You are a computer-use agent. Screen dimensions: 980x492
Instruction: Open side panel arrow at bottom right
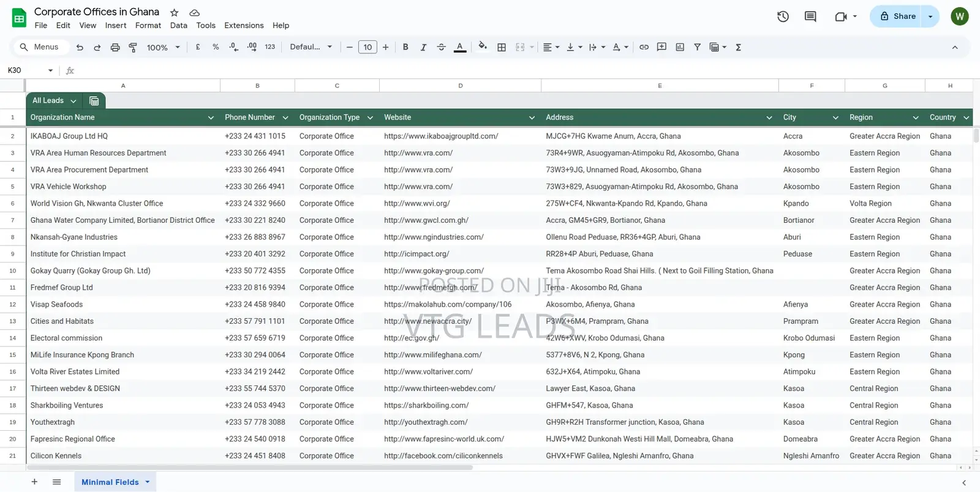point(964,483)
